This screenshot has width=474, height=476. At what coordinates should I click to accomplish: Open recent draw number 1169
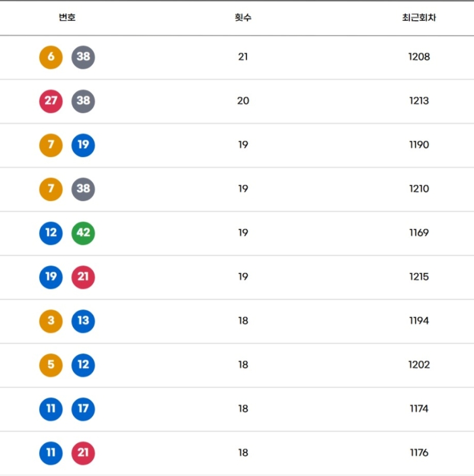coord(419,233)
